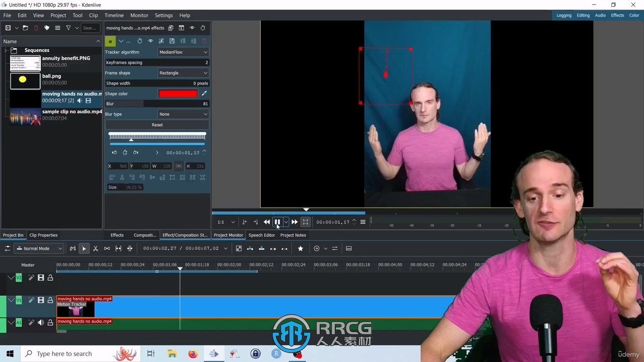Open the Monitor menu
Viewport: 644px width, 362px height.
point(139,16)
